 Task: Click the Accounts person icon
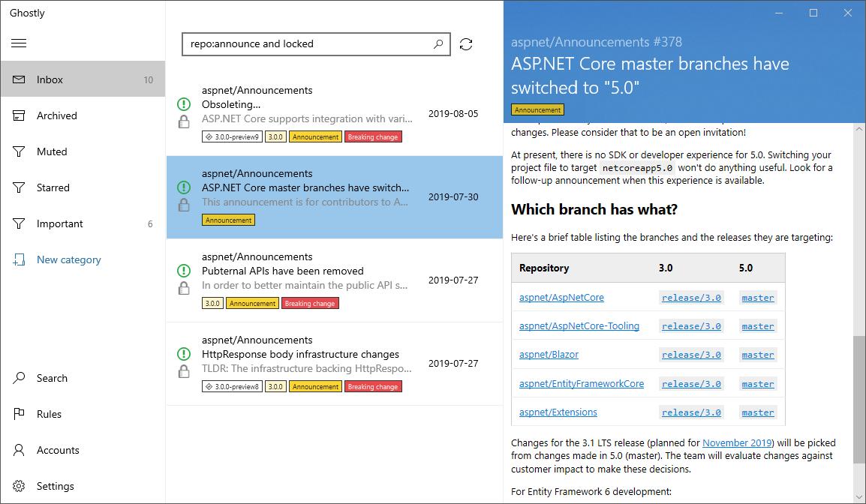coord(19,450)
